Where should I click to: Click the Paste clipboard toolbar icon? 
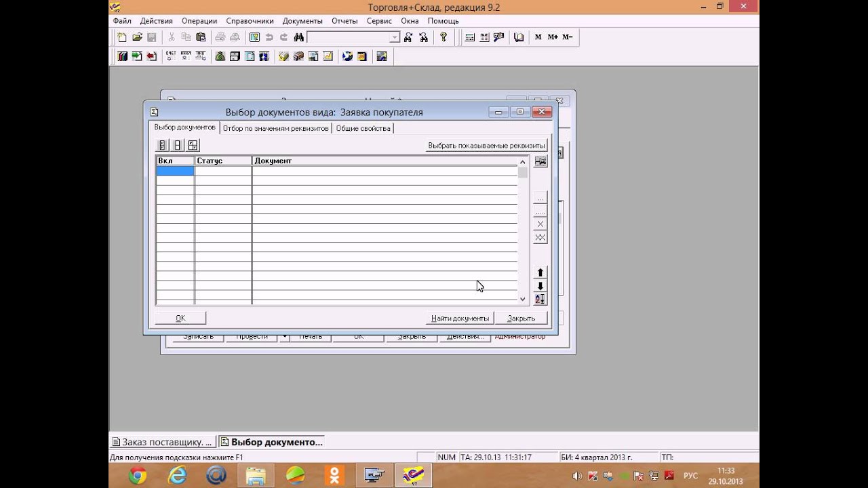(201, 37)
